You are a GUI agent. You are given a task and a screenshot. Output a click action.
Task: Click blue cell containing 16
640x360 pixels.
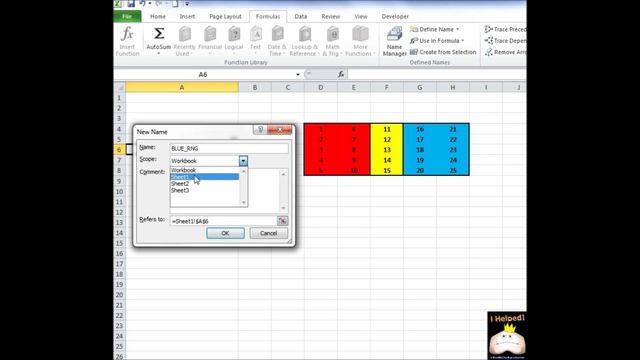[420, 129]
